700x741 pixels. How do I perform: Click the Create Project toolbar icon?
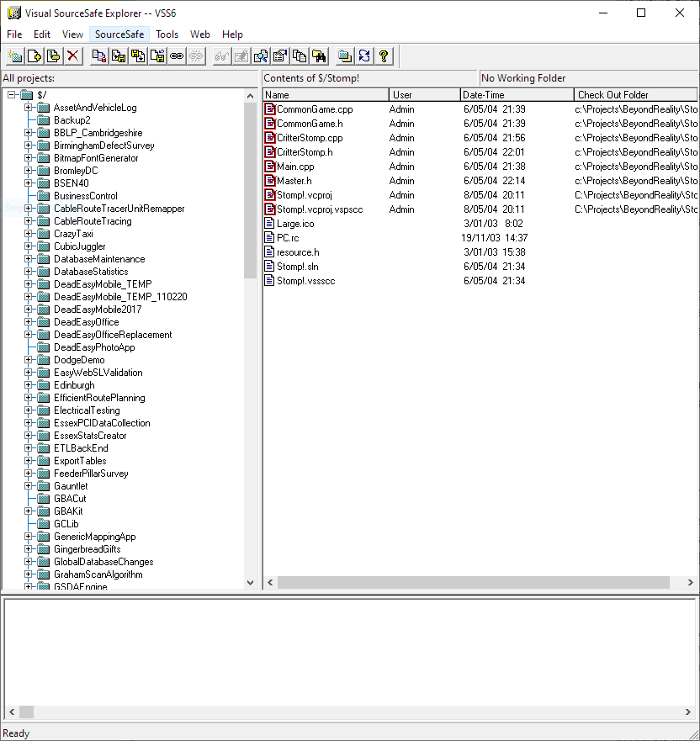click(15, 56)
